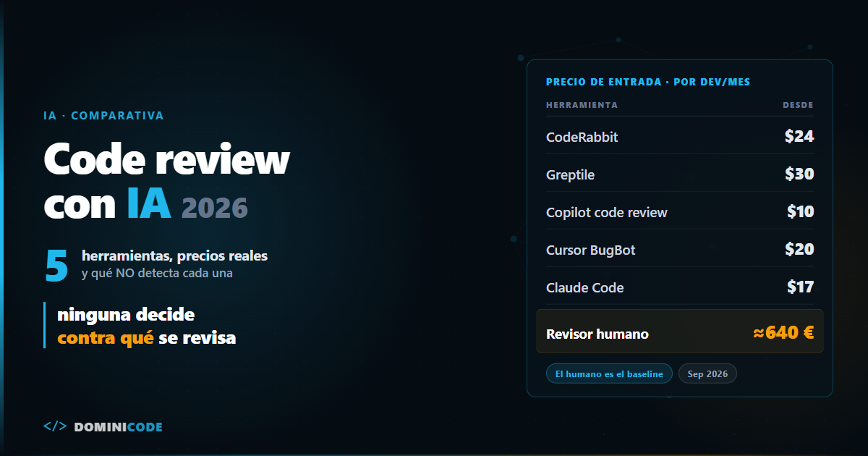The height and width of the screenshot is (456, 868).
Task: Select the 'Copilot code review' row label
Action: [607, 212]
